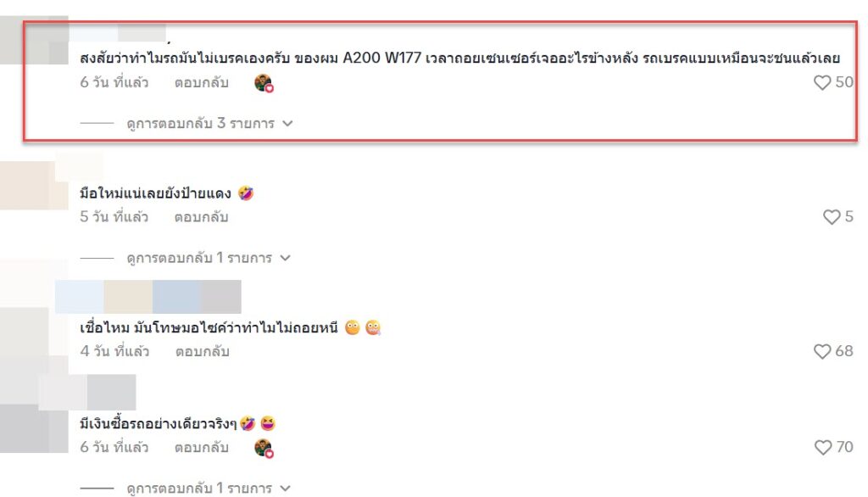Reply (ตอบกลับ) to the A200 W177 comment
This screenshot has height=497, width=868.
tap(202, 82)
